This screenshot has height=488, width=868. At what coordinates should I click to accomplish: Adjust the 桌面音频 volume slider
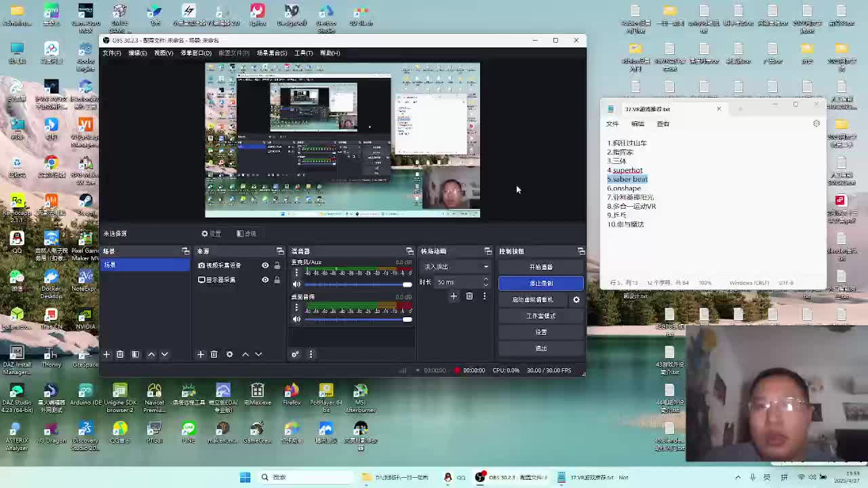click(x=357, y=319)
